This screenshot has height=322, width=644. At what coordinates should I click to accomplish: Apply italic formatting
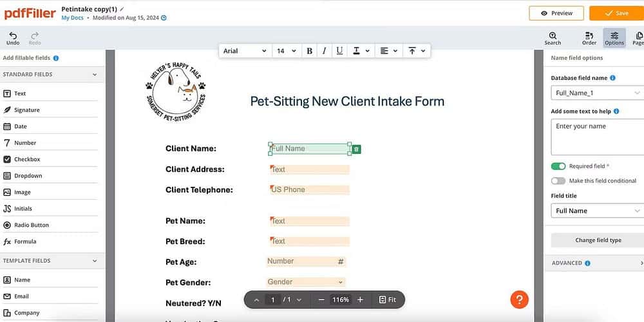pos(324,51)
